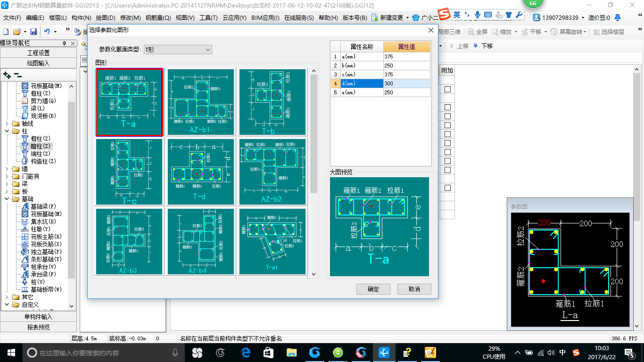This screenshot has height=362, width=644.
Task: Open the 工具(T) menu
Action: (208, 18)
